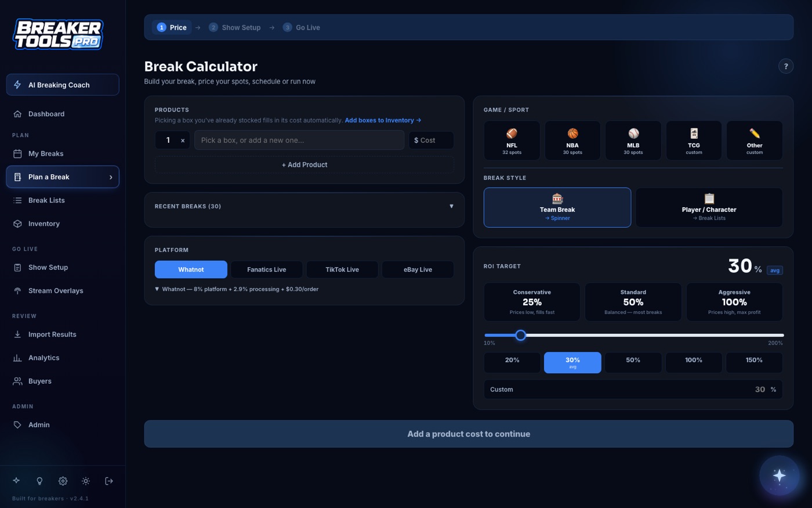The width and height of the screenshot is (812, 508).
Task: Click the logout icon in sidebar footer
Action: 109,481
